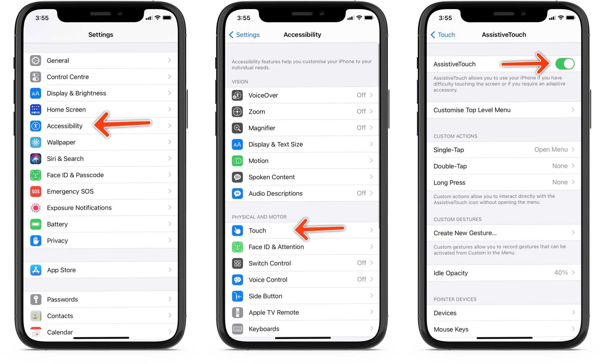Open Create New Gesture option

pyautogui.click(x=502, y=233)
